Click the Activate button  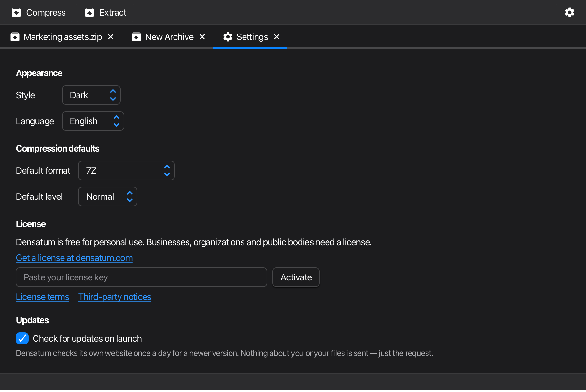click(296, 277)
